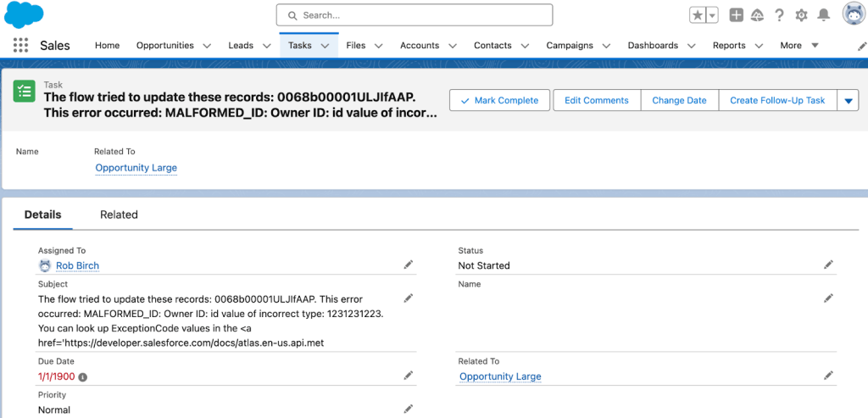
Task: Expand the favorites list dropdown arrow
Action: click(712, 15)
